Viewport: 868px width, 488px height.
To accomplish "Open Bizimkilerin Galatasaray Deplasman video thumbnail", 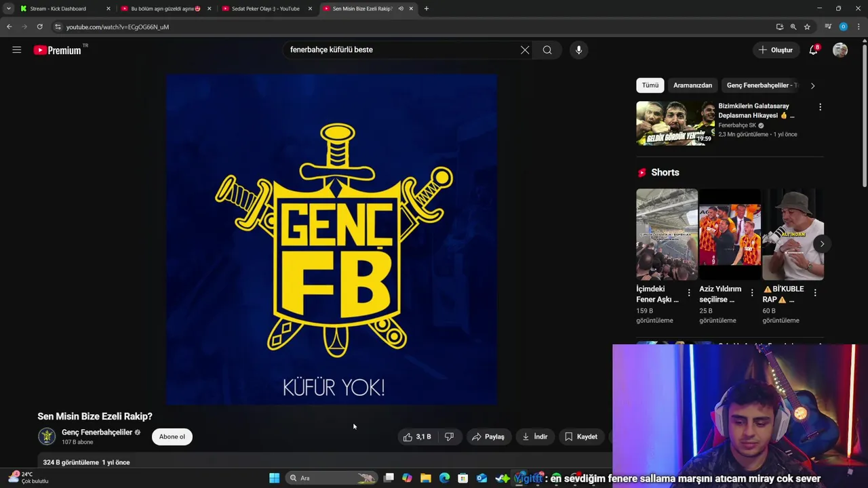I will (675, 123).
